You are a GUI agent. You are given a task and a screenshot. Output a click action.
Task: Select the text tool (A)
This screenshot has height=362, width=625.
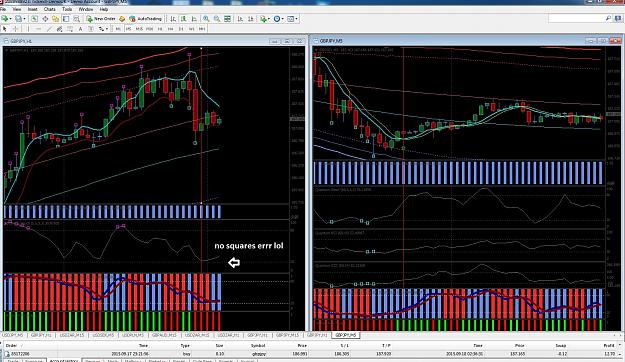80,29
